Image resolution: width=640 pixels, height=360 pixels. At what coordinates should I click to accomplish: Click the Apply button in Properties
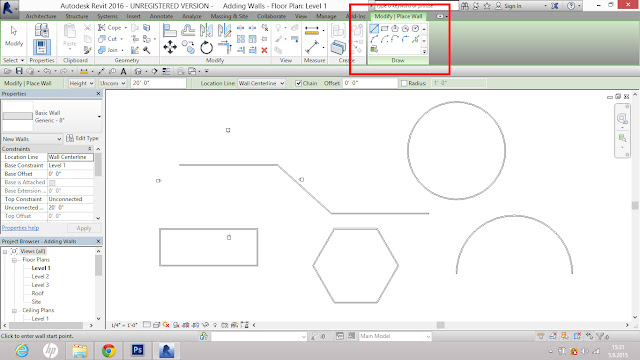point(84,228)
